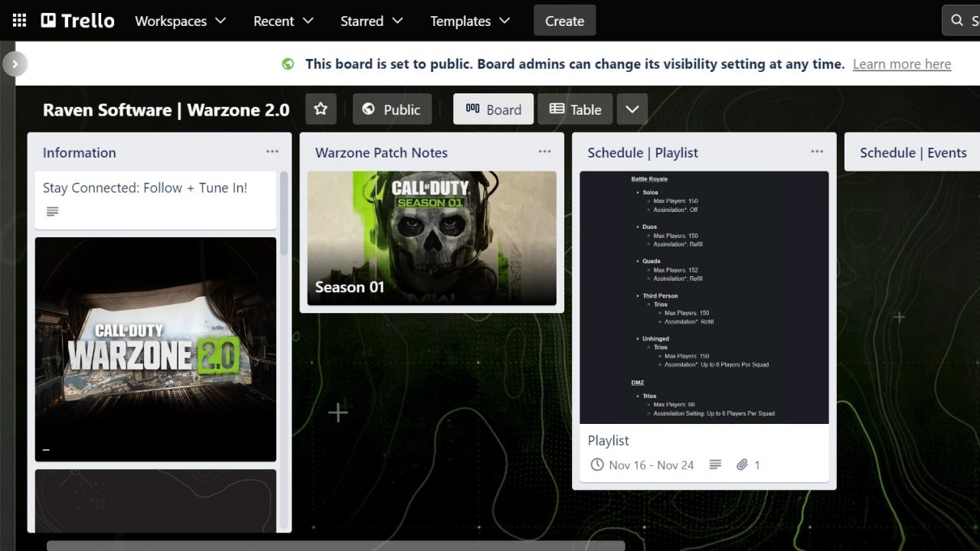Expand the collapsed left sidebar arrow

coord(15,64)
